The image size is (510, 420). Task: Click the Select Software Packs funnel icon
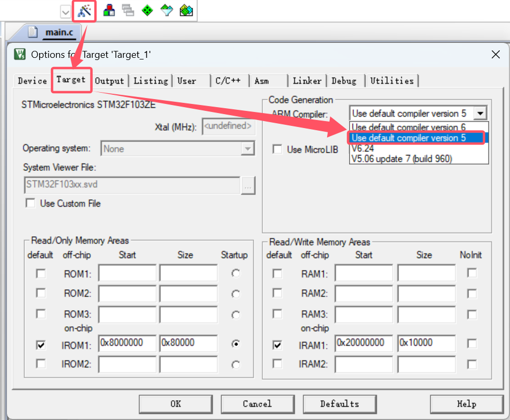167,10
